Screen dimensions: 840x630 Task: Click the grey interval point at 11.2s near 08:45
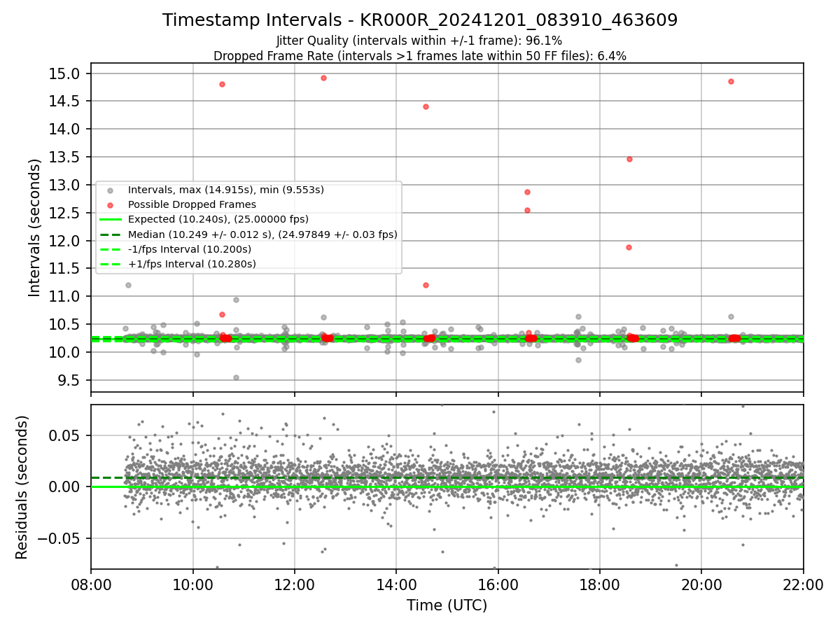tap(128, 285)
